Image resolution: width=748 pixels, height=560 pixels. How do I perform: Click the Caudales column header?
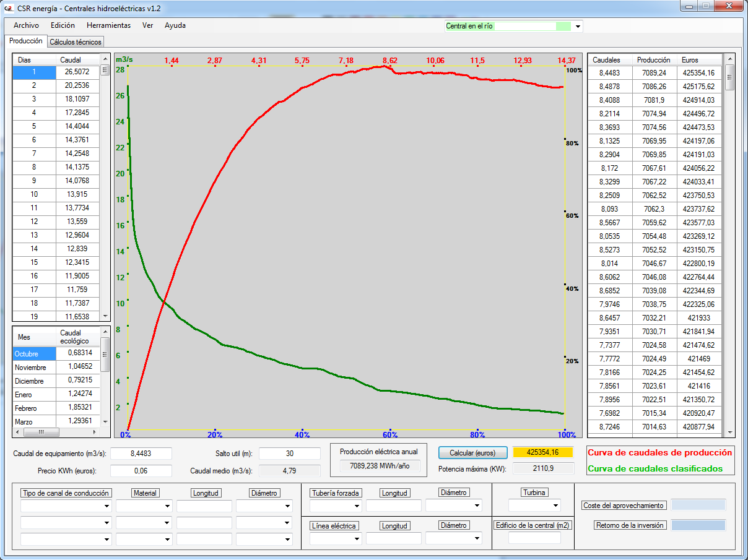point(609,60)
